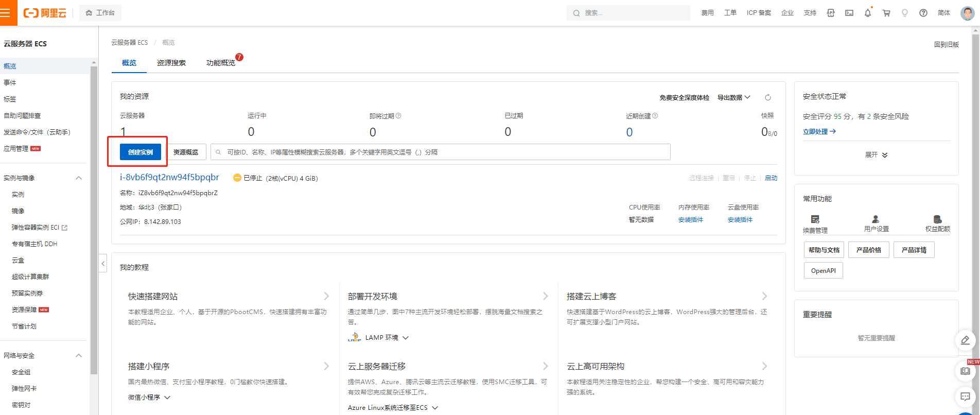Open 微信小程序 dropdown
Viewport: 980px width, 415px height.
click(149, 397)
